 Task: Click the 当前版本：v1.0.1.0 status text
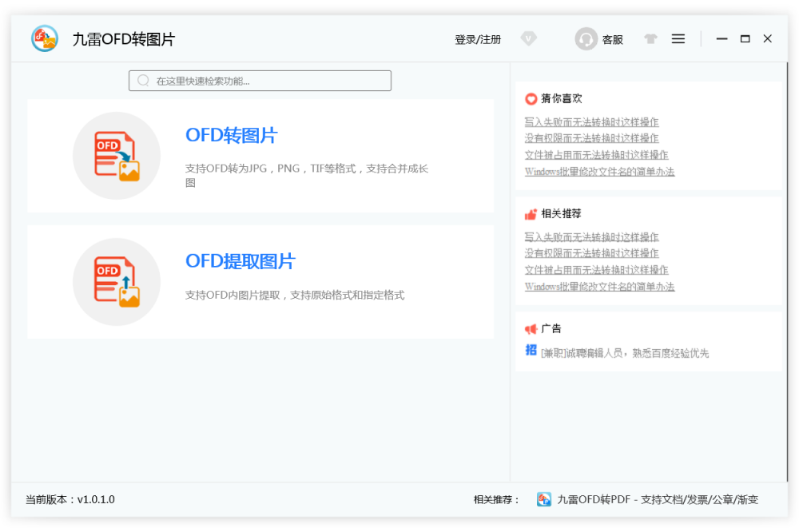pos(70,499)
